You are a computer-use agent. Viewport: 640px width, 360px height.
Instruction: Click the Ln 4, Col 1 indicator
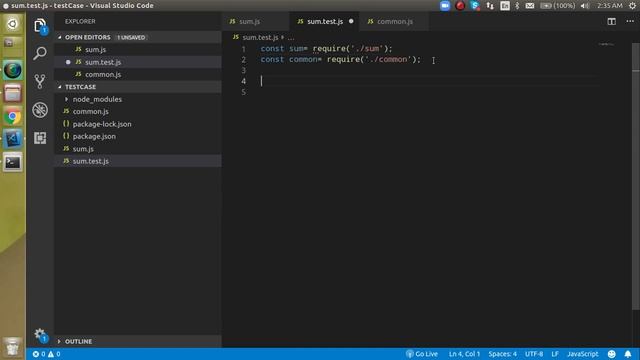464,354
